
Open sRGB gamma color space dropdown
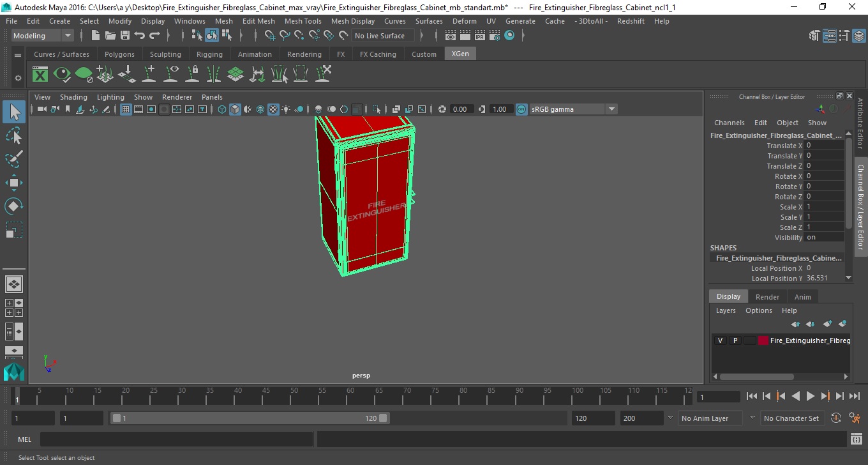click(573, 109)
